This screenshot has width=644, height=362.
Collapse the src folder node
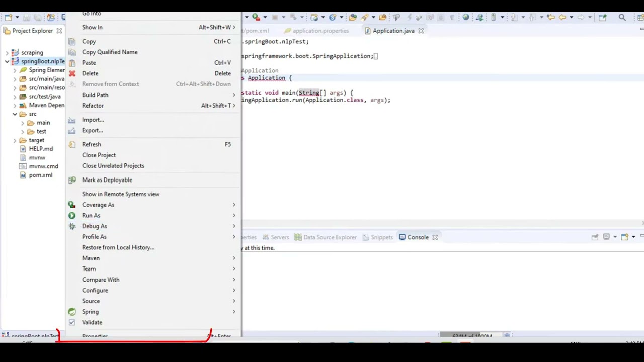pyautogui.click(x=15, y=114)
